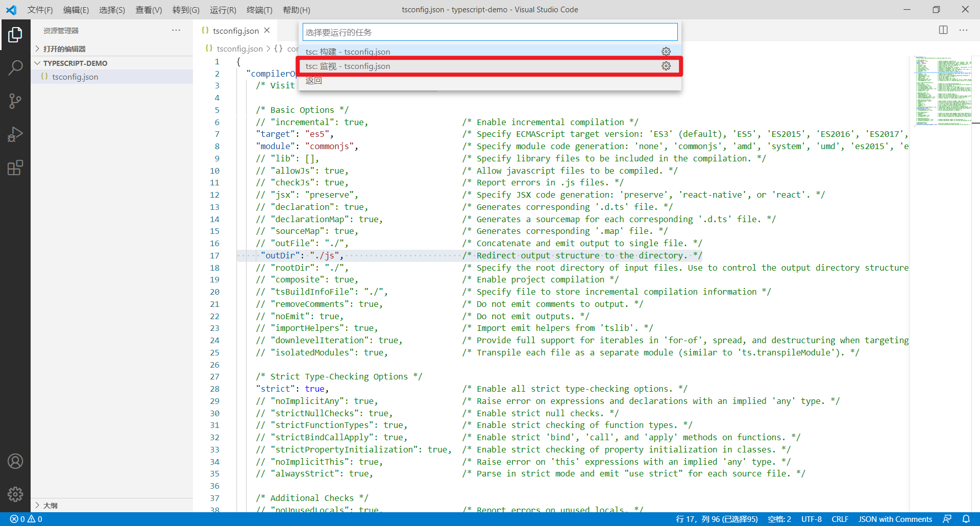The width and height of the screenshot is (980, 526).
Task: Open the notifications bell in status bar
Action: (966, 519)
